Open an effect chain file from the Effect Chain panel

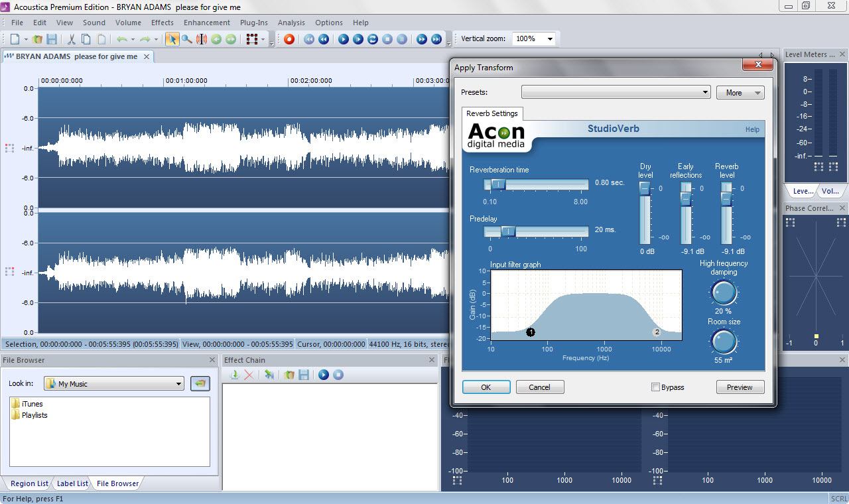point(290,375)
